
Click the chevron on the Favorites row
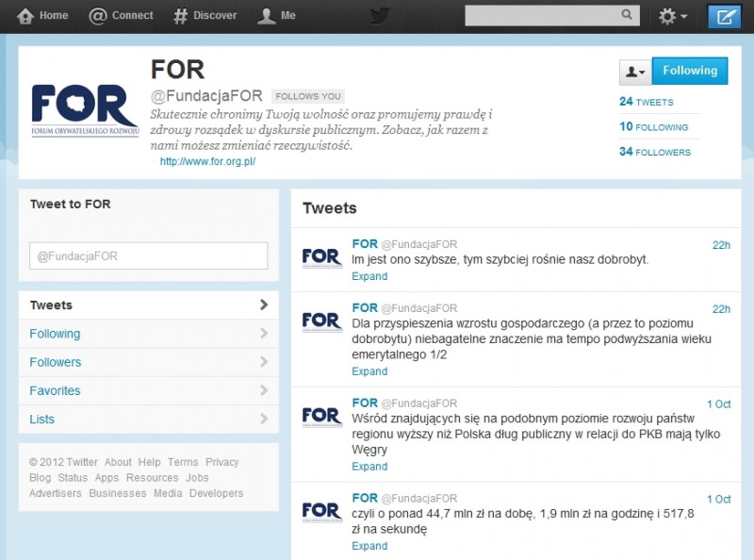264,390
